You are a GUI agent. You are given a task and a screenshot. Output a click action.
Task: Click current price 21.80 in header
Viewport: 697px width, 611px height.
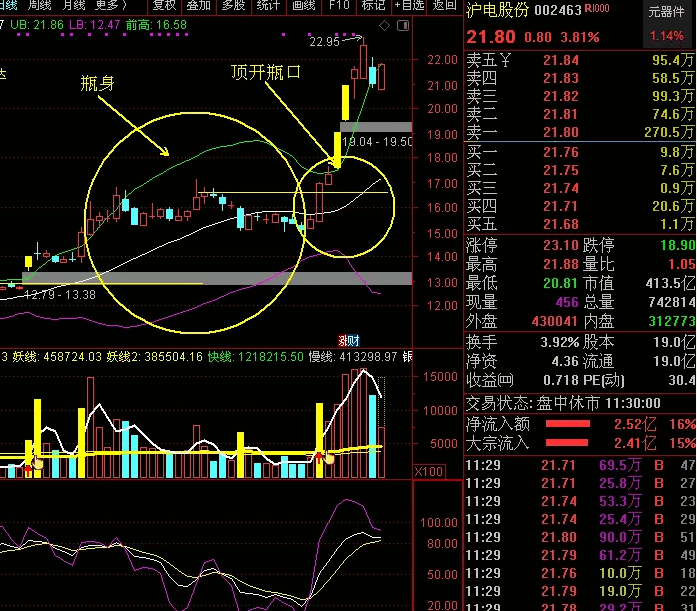[x=491, y=37]
